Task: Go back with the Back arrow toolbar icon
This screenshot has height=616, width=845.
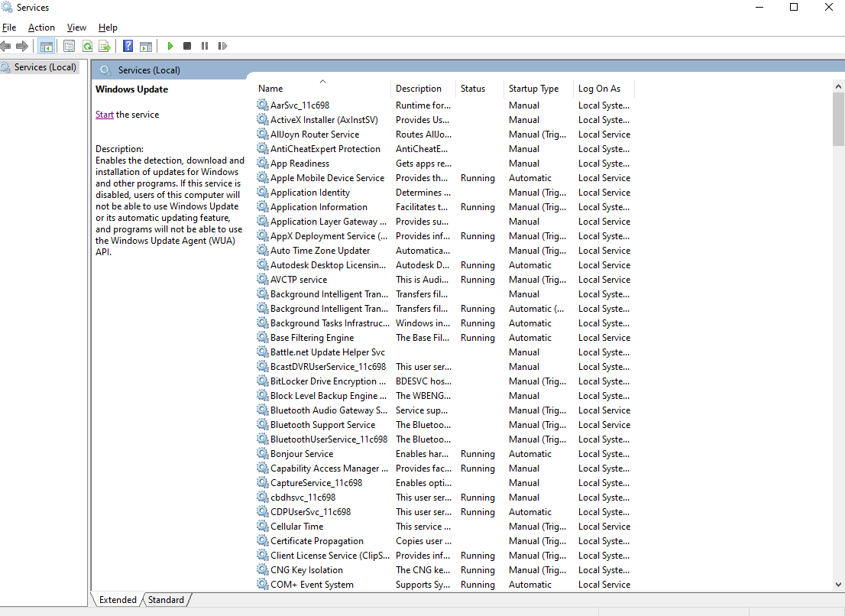Action: (5, 47)
